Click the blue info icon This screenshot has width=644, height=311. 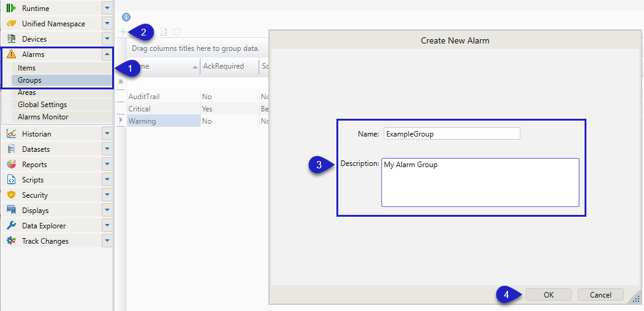tap(126, 17)
